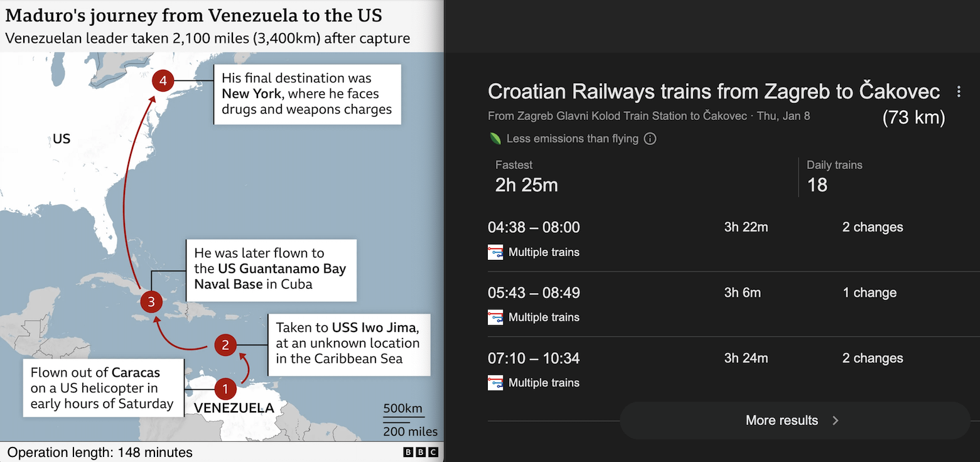Click red marker number 1 at Caracas
The width and height of the screenshot is (980, 462).
coord(225,389)
